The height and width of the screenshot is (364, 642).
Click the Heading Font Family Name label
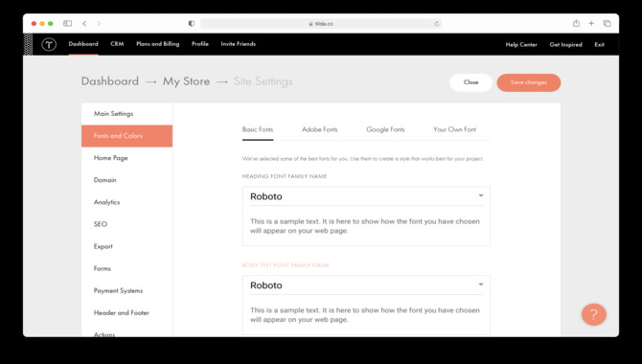pos(285,176)
